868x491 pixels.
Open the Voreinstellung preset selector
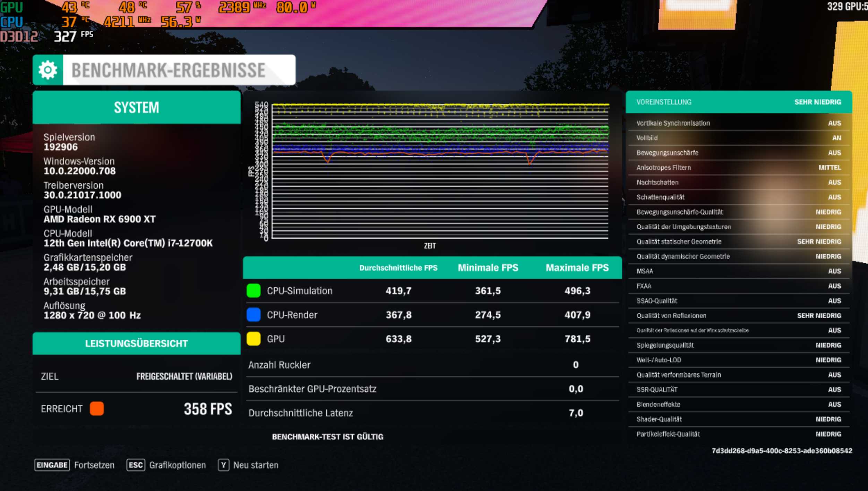pyautogui.click(x=739, y=102)
